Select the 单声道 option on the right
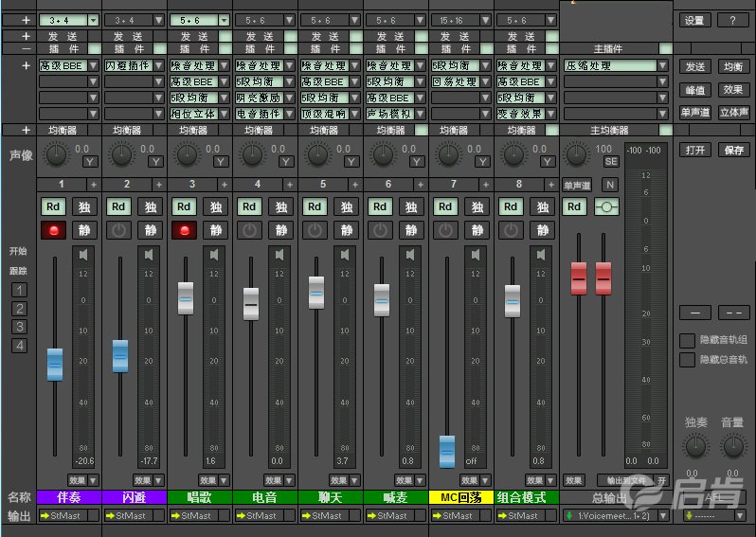Image resolution: width=756 pixels, height=537 pixels. tap(694, 113)
